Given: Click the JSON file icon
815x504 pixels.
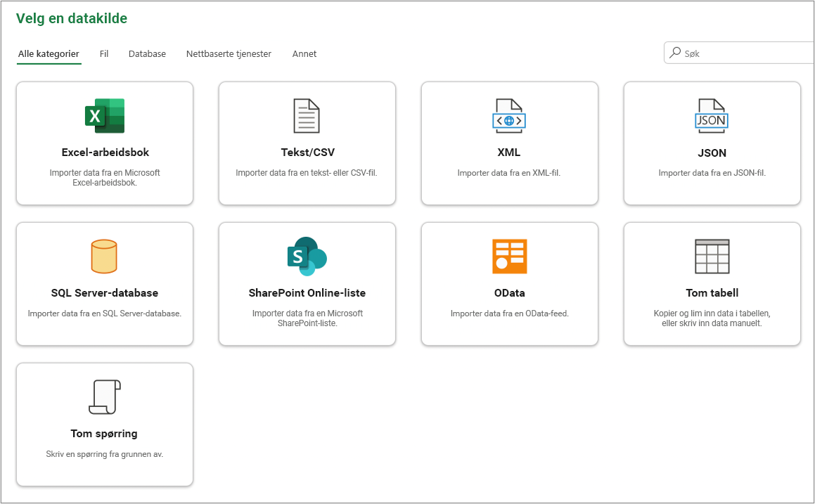Looking at the screenshot, I should 712,116.
